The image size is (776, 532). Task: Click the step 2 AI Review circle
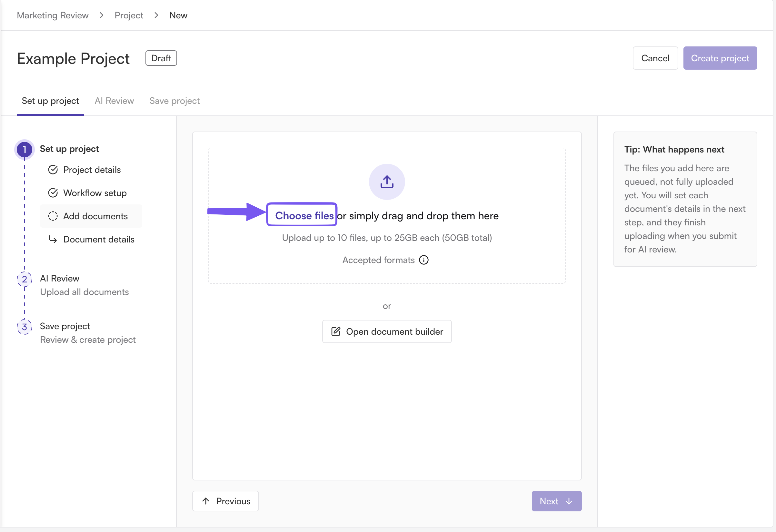point(25,279)
